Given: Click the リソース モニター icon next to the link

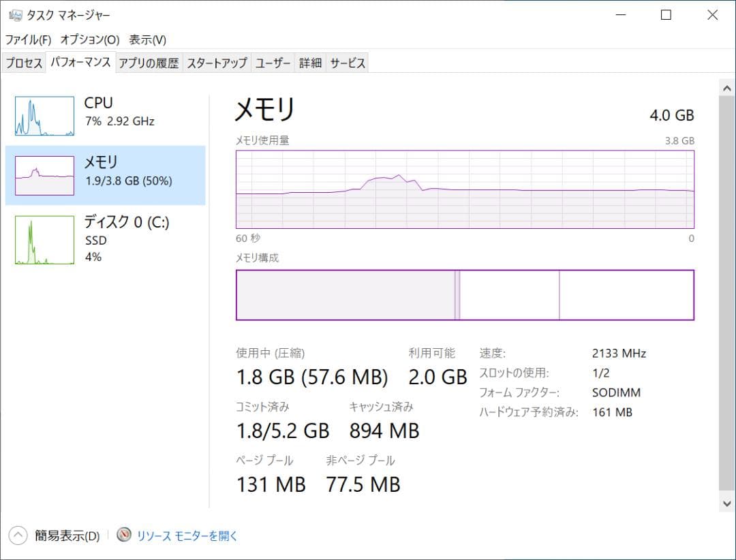Looking at the screenshot, I should coord(124,536).
